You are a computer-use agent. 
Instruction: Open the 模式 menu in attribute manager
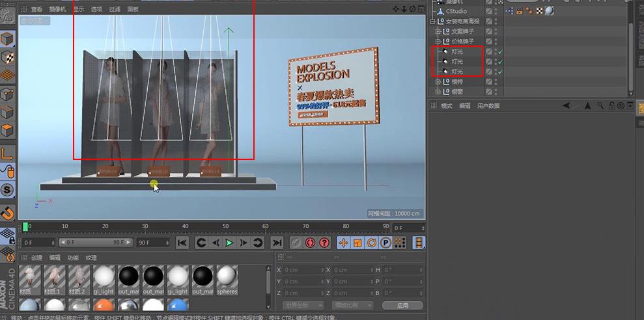tap(447, 106)
